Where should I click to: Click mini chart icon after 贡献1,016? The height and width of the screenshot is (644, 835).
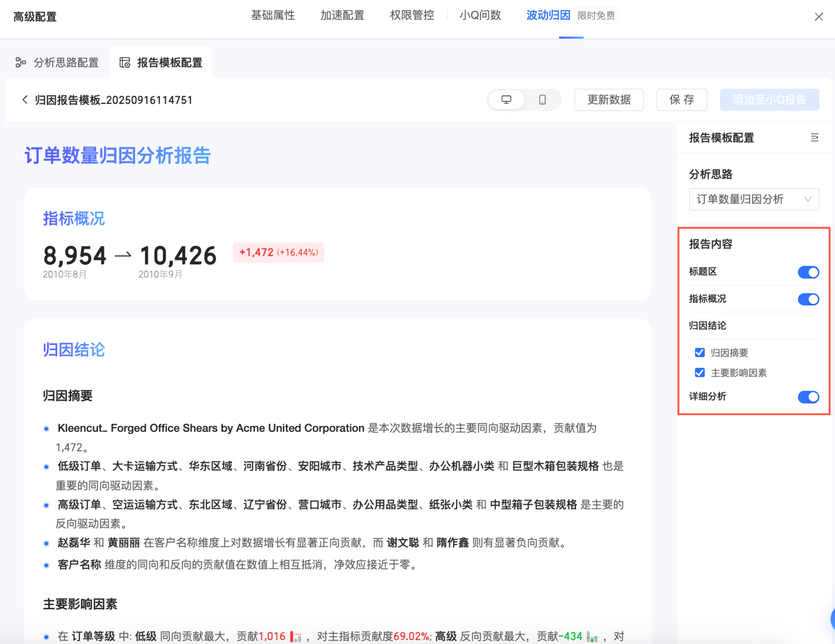pyautogui.click(x=296, y=637)
